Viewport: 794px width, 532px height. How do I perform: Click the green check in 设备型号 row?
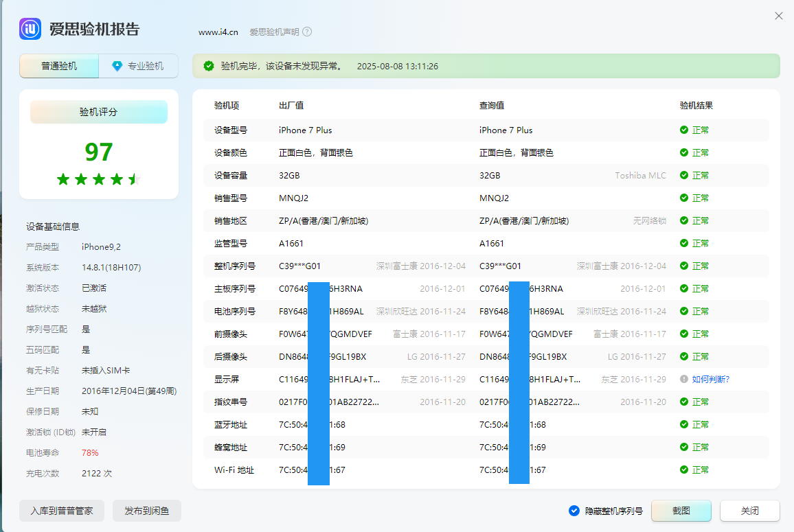[684, 130]
